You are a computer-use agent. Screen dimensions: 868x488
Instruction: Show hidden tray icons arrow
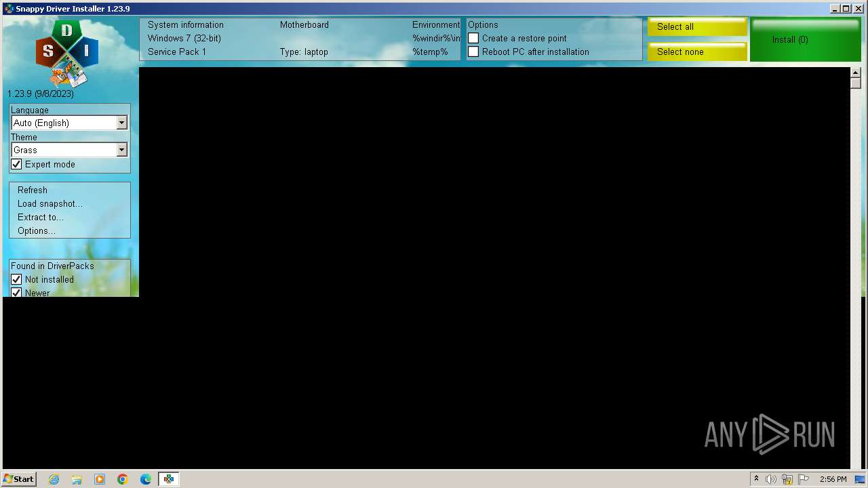756,479
